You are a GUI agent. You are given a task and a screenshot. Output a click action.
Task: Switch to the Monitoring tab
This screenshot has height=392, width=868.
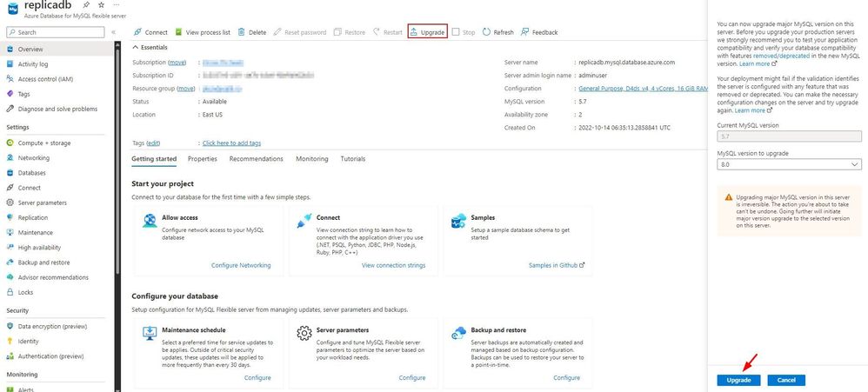(x=311, y=159)
